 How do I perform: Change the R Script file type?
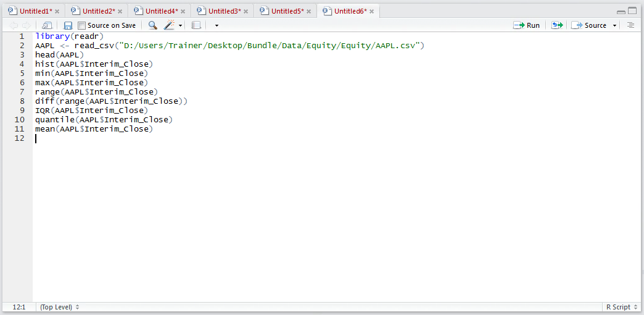[621, 307]
